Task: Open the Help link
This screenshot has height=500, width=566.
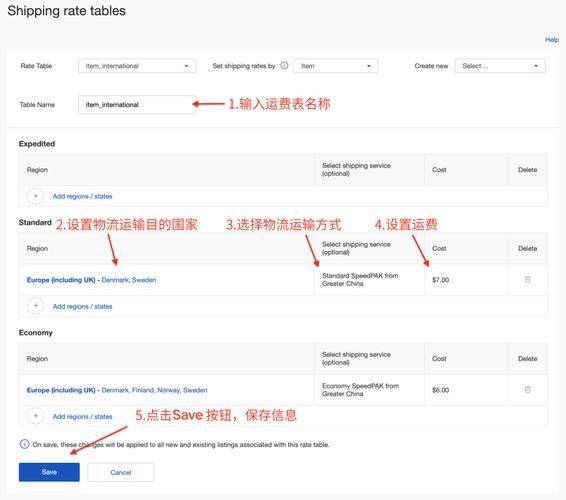Action: coord(552,40)
